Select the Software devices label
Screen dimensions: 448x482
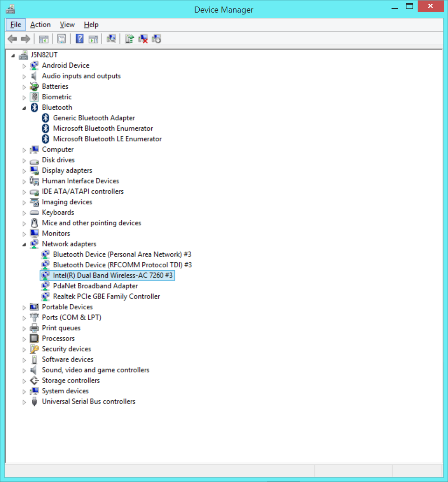[x=68, y=359]
